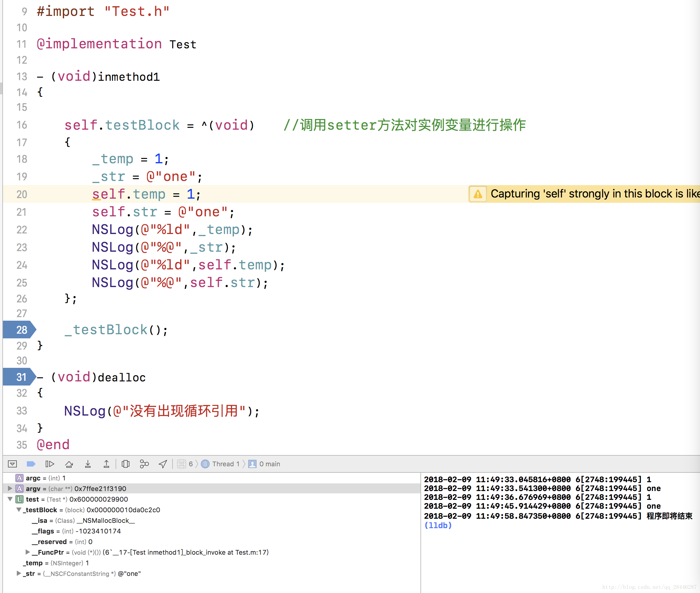
Task: Select Thread 1 in debug bar
Action: [220, 464]
